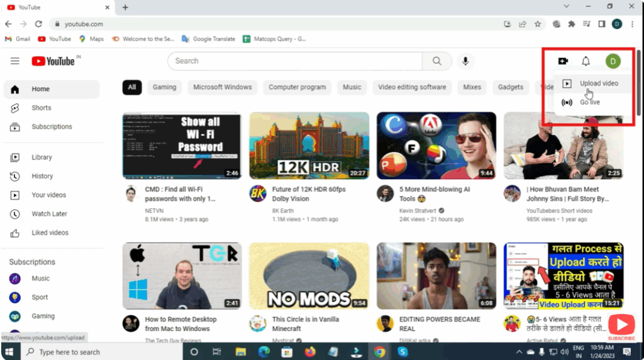Viewport: 644px width, 360px height.
Task: Select the Gaming filter chip
Action: 164,87
